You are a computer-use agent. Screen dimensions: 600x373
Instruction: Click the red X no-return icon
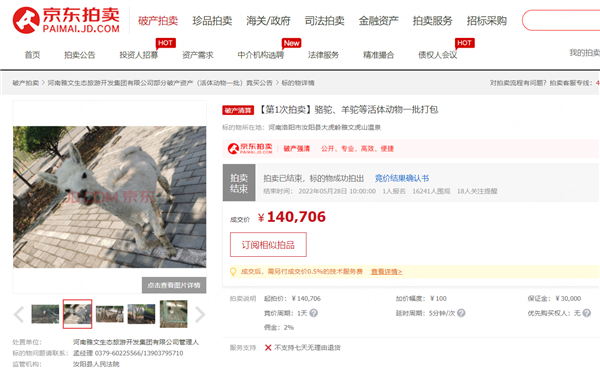[x=268, y=348]
